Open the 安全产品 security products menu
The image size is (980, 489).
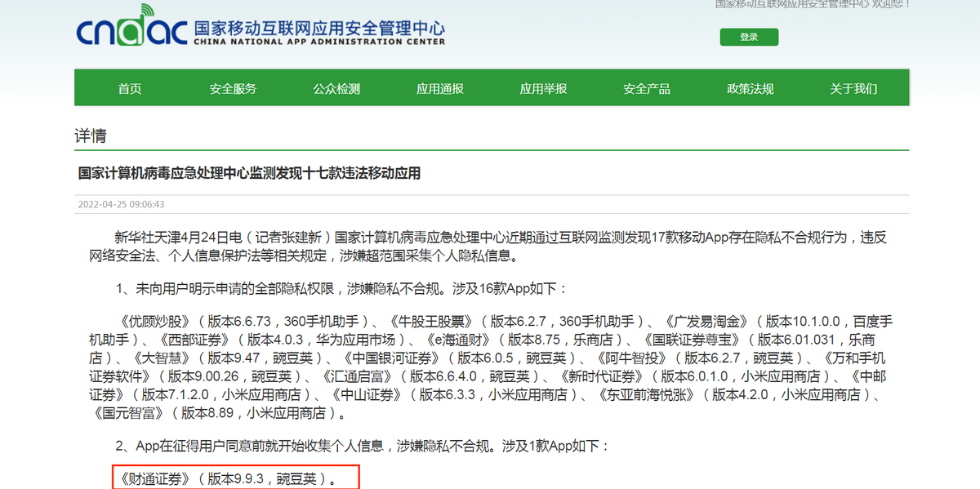(645, 87)
